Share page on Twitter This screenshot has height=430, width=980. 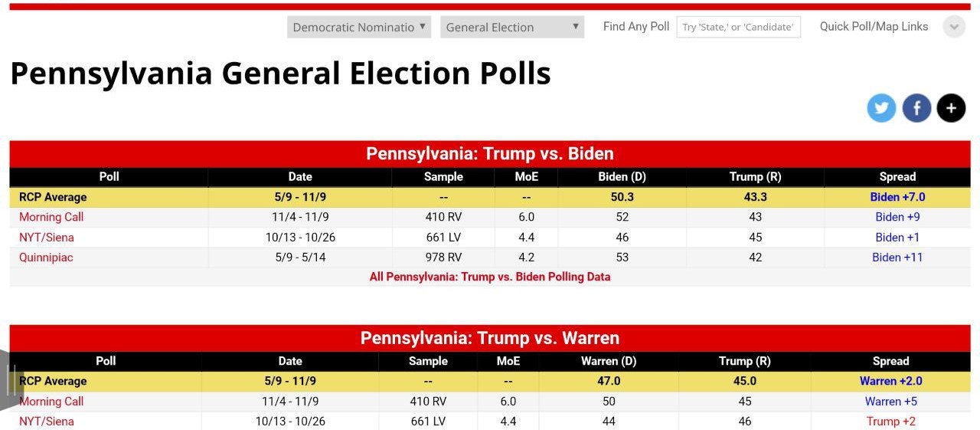coord(881,108)
